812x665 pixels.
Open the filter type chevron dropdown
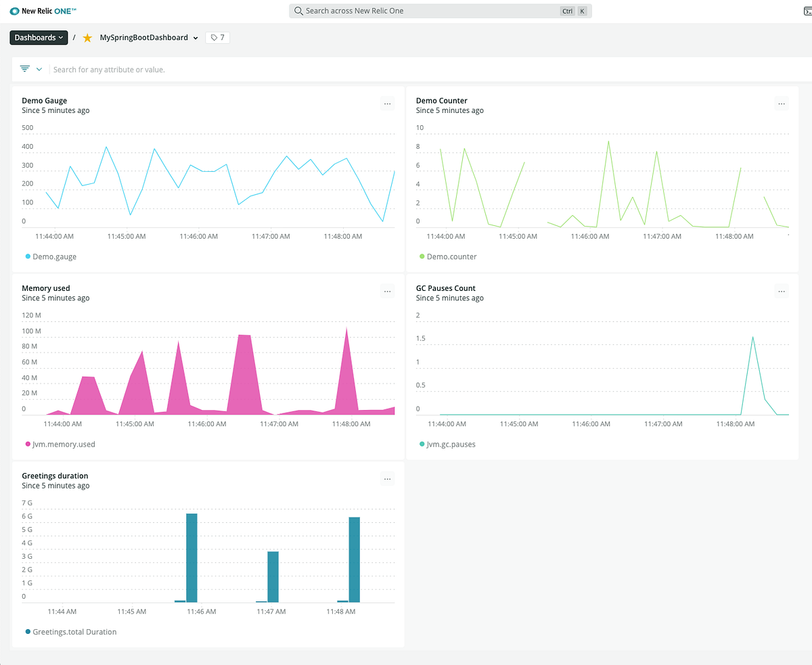[x=39, y=69]
